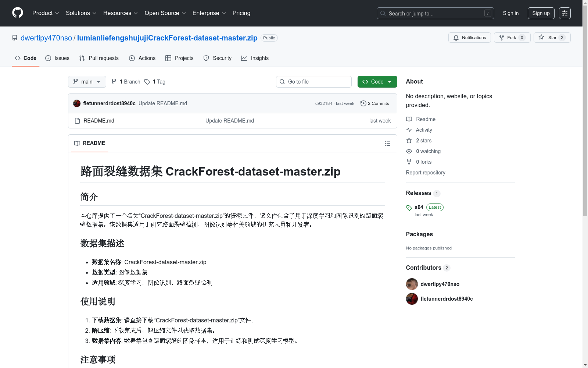Open the repository name link in header

[x=167, y=38]
